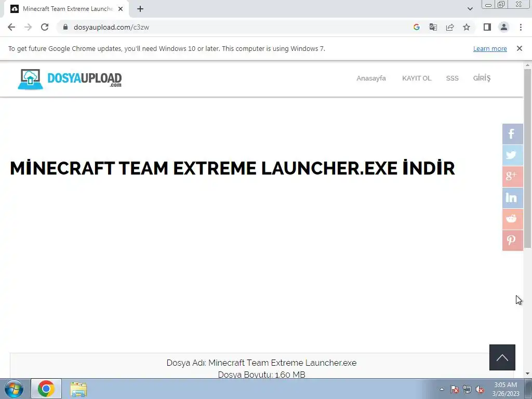Open Chrome three-dot menu
This screenshot has height=399, width=532.
click(x=521, y=27)
